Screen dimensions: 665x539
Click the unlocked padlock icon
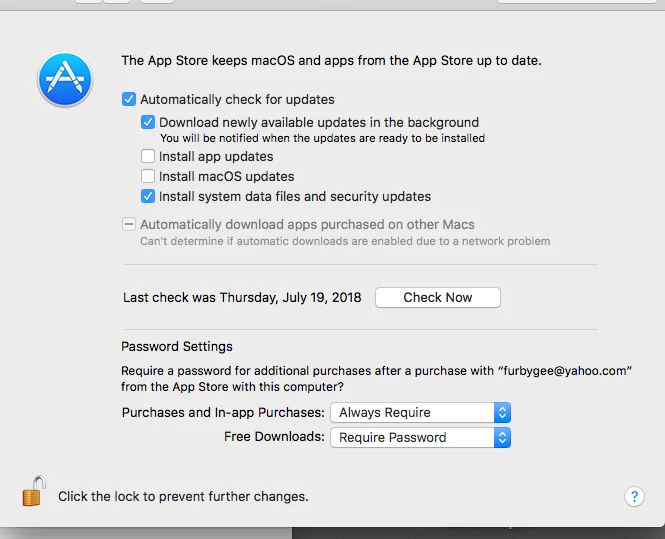tap(34, 491)
